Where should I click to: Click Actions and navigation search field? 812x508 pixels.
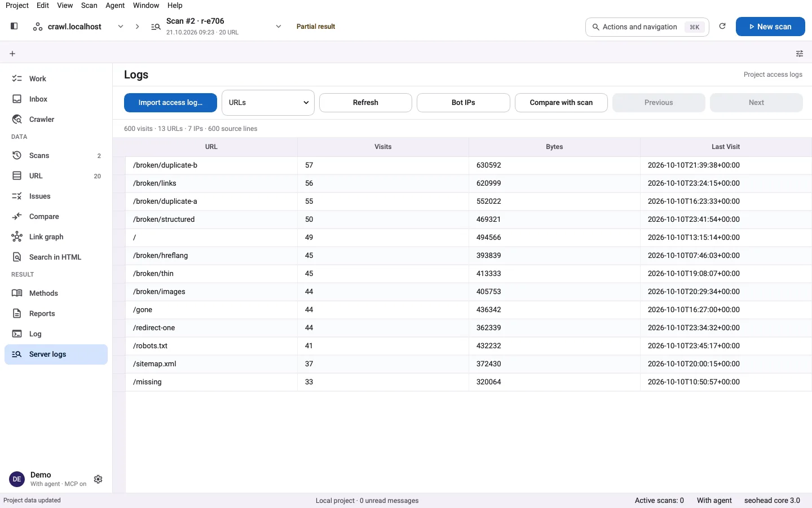pyautogui.click(x=647, y=27)
